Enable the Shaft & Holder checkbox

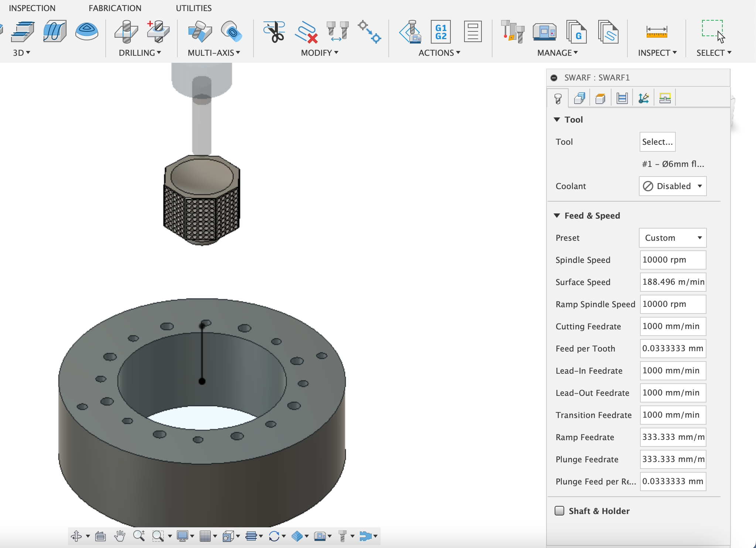(559, 511)
